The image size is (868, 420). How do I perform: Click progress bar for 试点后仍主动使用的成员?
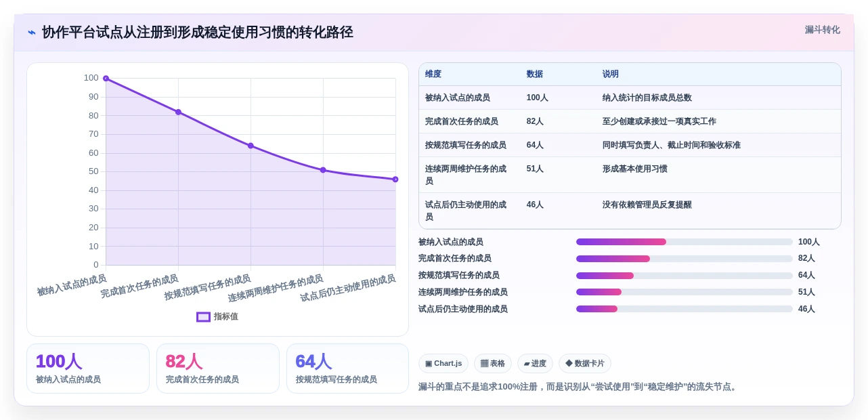point(685,309)
